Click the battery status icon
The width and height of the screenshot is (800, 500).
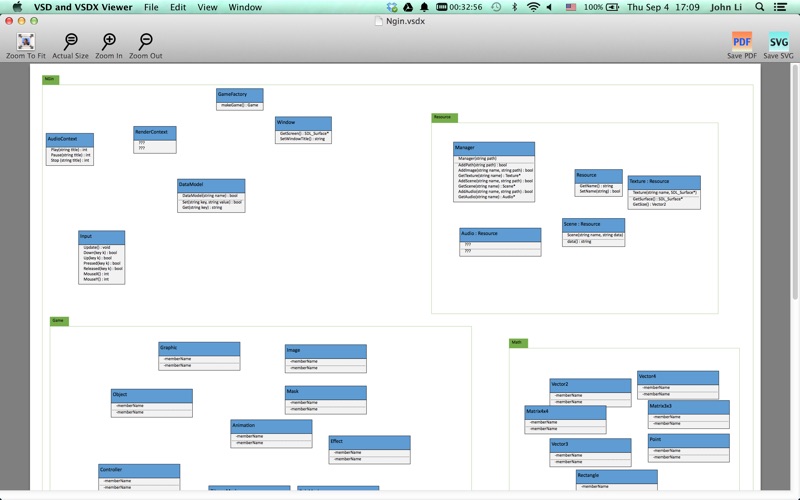[x=612, y=7]
